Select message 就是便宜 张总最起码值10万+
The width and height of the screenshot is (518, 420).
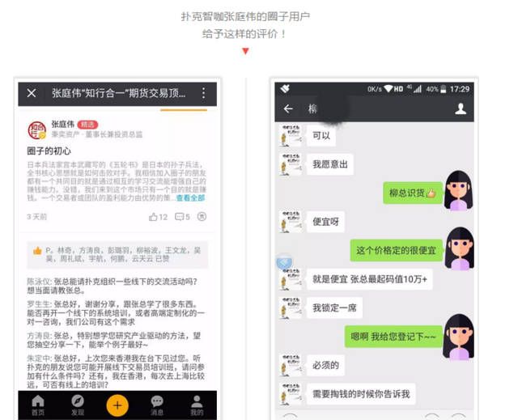[370, 279]
